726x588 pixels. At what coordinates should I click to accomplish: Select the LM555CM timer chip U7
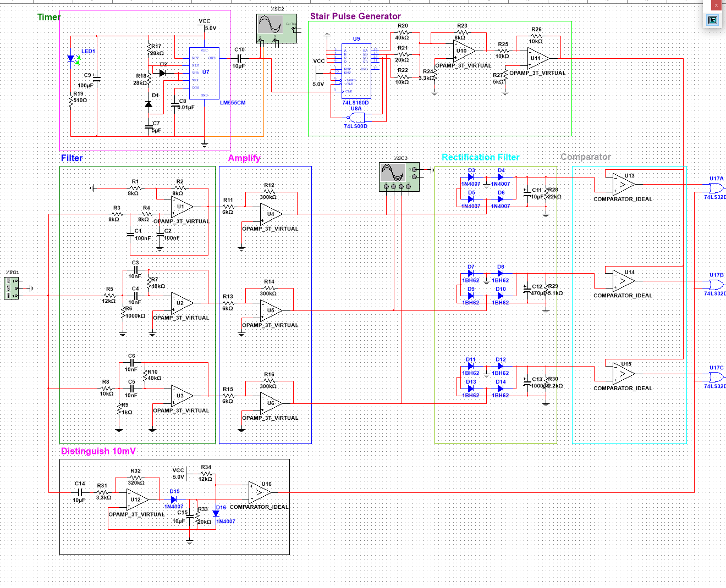pyautogui.click(x=204, y=72)
